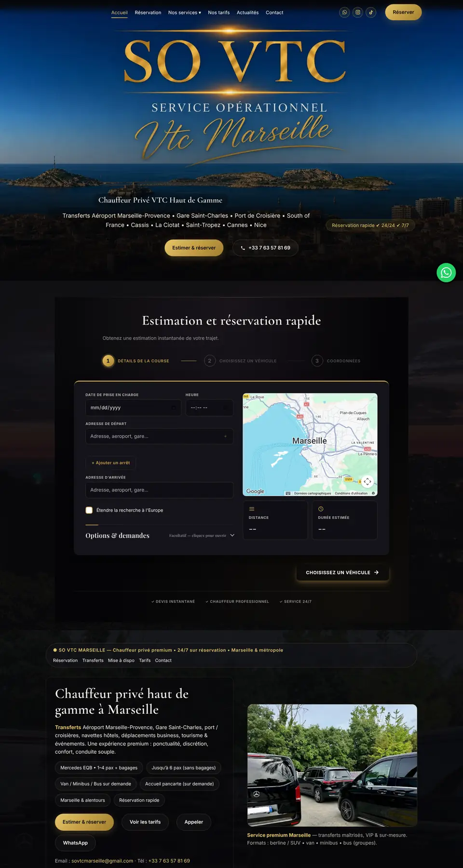Screen dimensions: 463x868
Task: Click the plus icon in the departure address field
Action: click(x=225, y=436)
